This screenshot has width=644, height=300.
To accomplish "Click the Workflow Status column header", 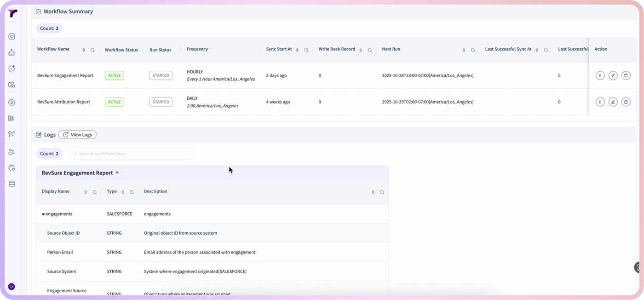I will (121, 50).
